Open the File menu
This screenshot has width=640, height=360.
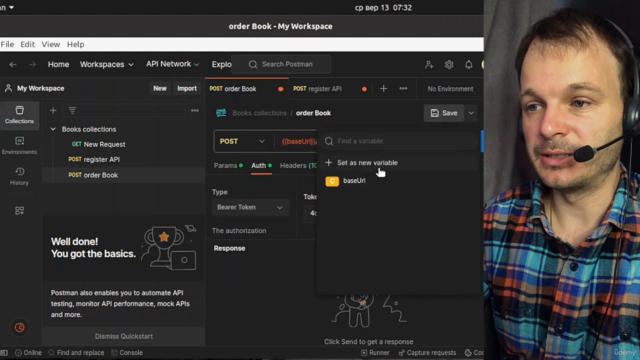coord(7,44)
